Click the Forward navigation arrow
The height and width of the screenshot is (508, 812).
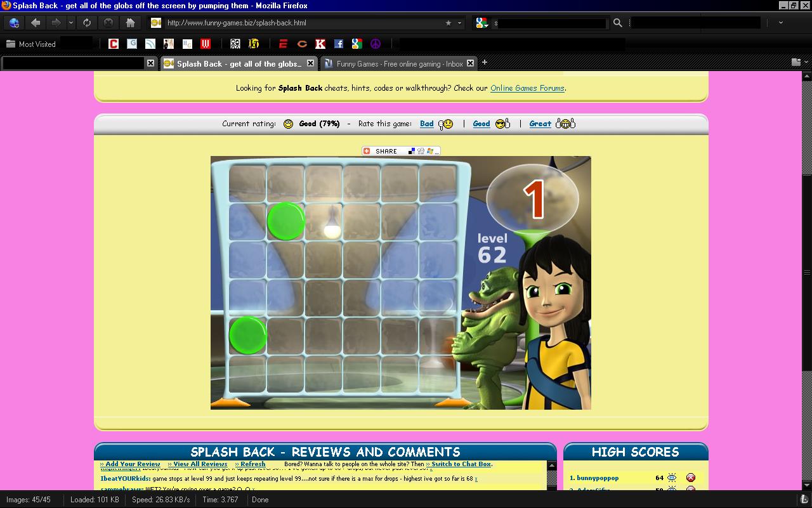[x=56, y=22]
